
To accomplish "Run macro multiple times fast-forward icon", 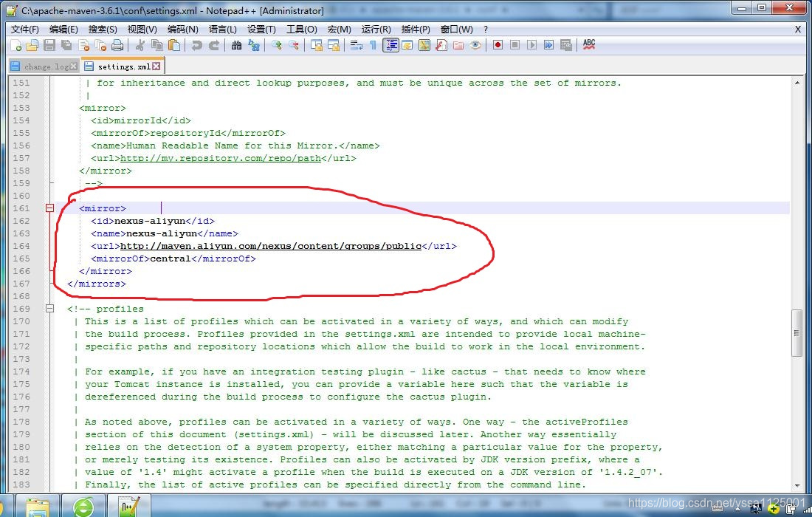I will click(x=549, y=46).
